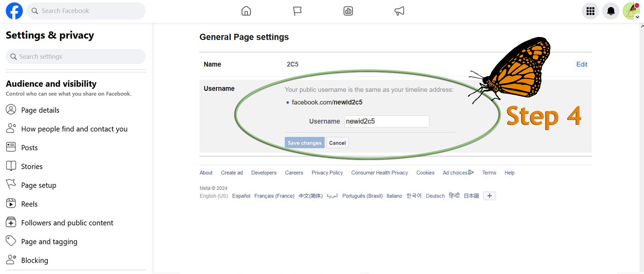Image resolution: width=644 pixels, height=274 pixels.
Task: Open Followers and public content
Action: point(67,223)
